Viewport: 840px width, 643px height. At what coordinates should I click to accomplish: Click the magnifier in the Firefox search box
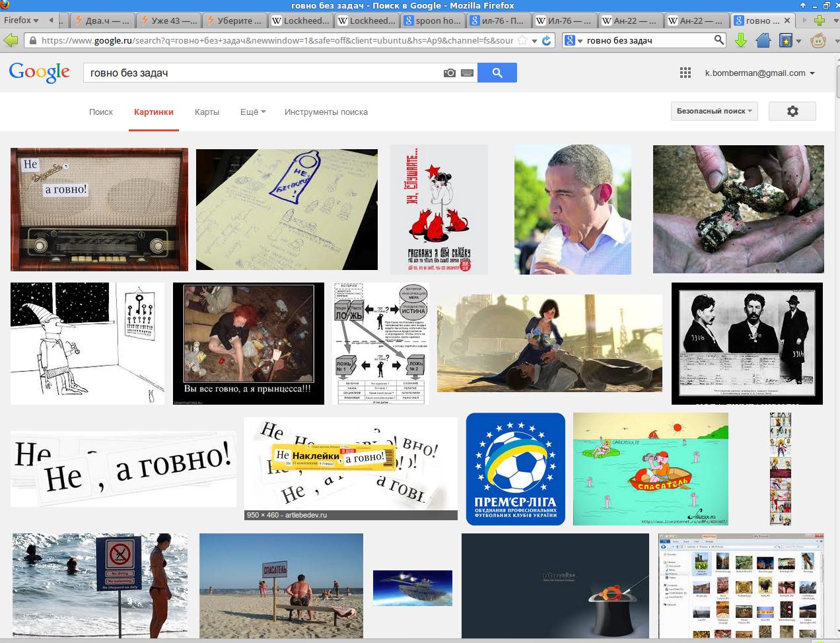719,40
